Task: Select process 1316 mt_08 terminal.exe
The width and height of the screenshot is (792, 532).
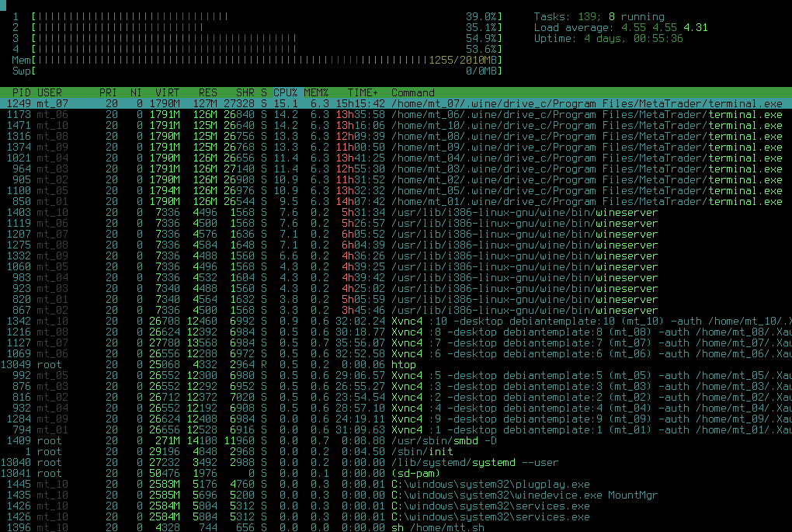Action: click(x=396, y=136)
